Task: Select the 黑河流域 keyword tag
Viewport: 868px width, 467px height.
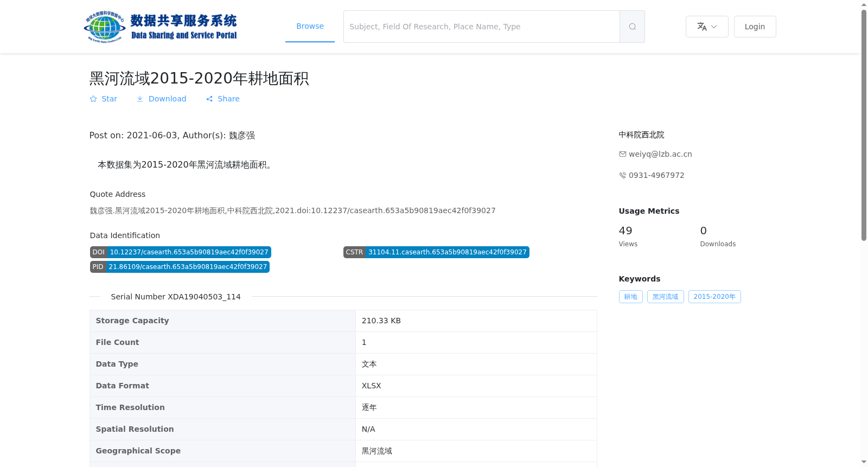Action: coord(665,297)
